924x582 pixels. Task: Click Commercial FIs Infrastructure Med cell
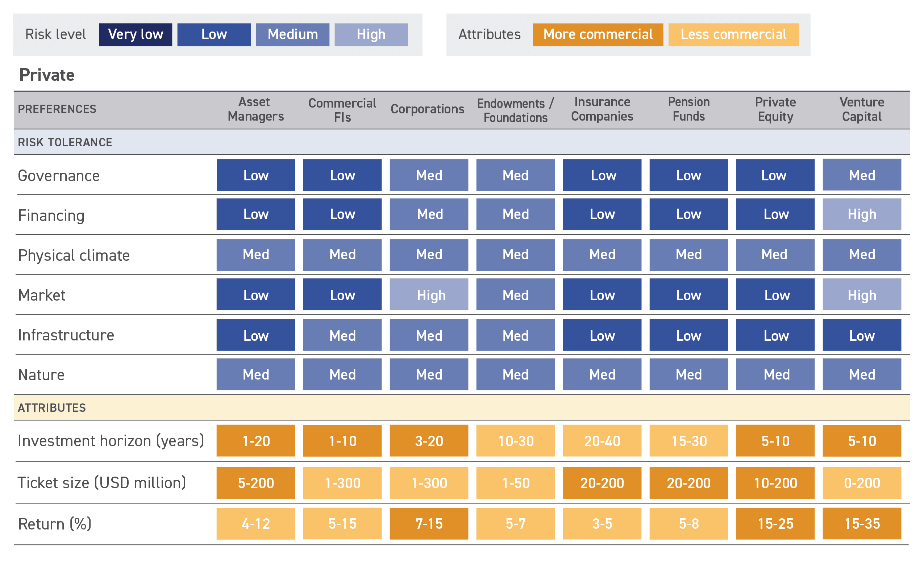(x=342, y=335)
